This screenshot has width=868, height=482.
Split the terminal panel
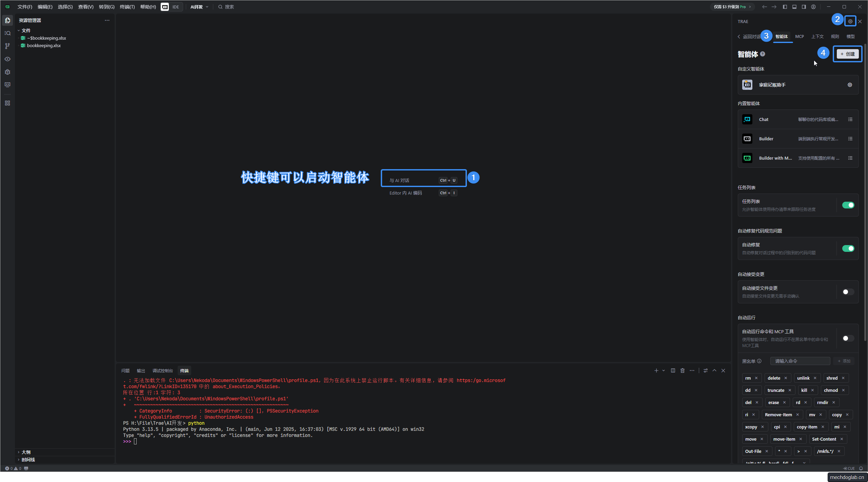[673, 370]
